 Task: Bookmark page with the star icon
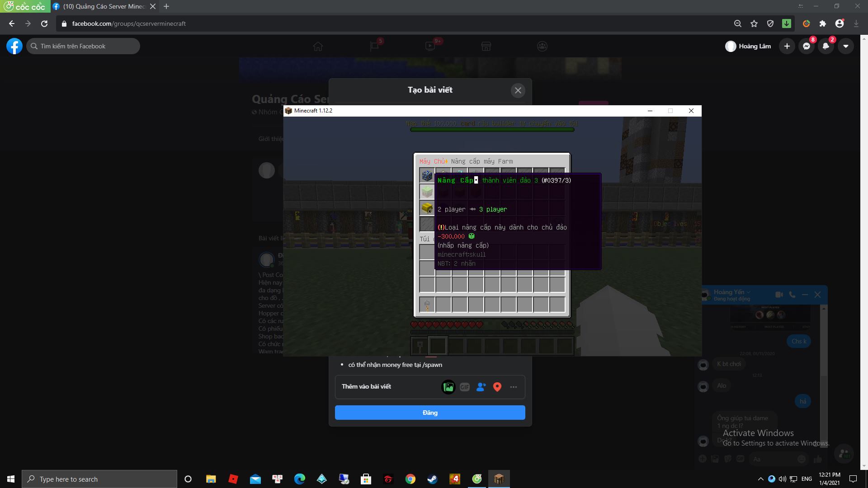754,23
